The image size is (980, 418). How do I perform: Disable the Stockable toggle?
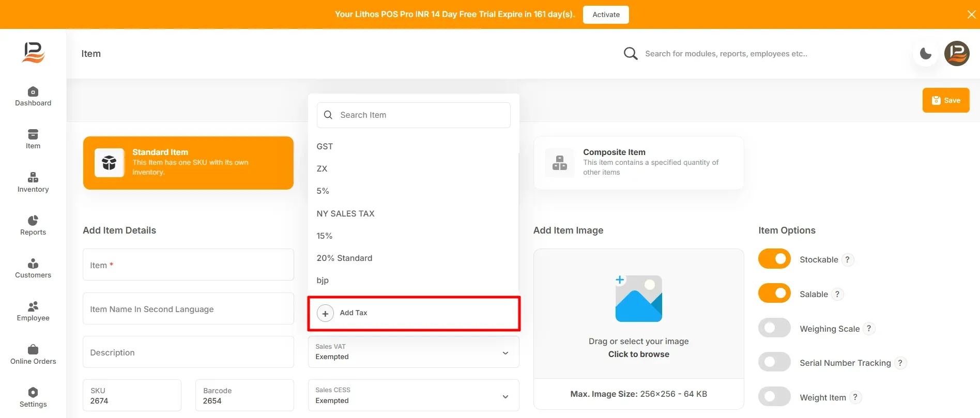[774, 259]
